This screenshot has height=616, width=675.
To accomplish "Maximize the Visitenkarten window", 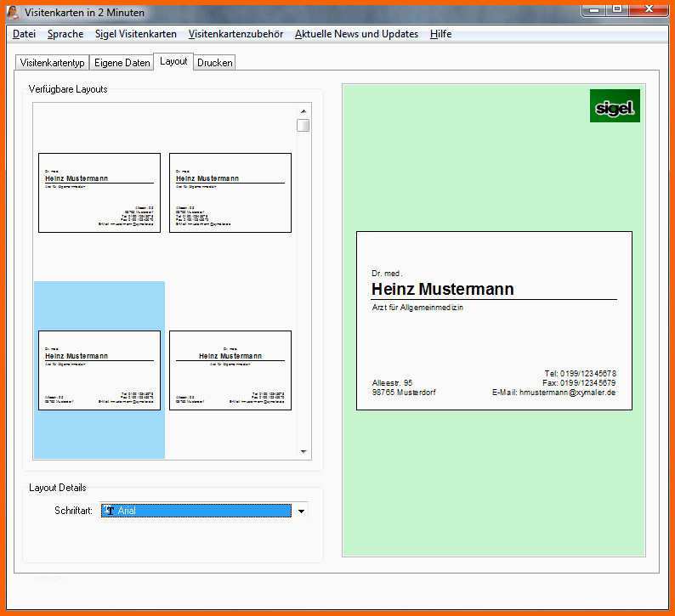I will click(x=617, y=9).
